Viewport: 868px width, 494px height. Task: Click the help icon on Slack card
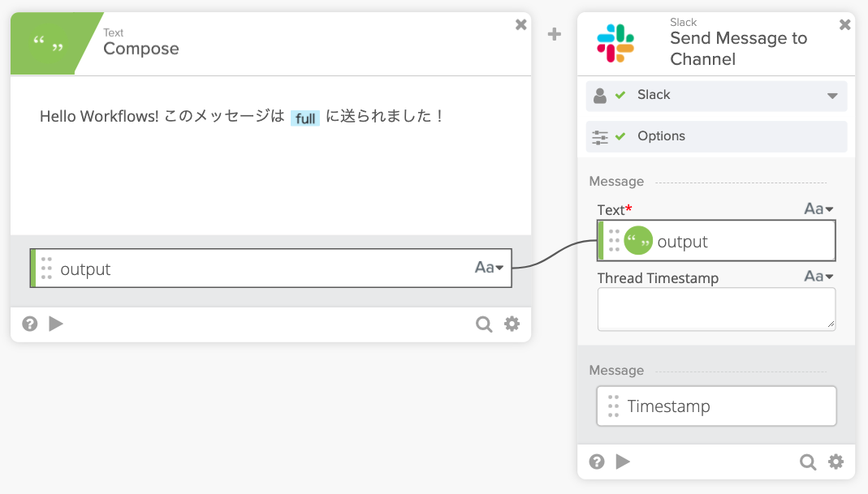(597, 462)
